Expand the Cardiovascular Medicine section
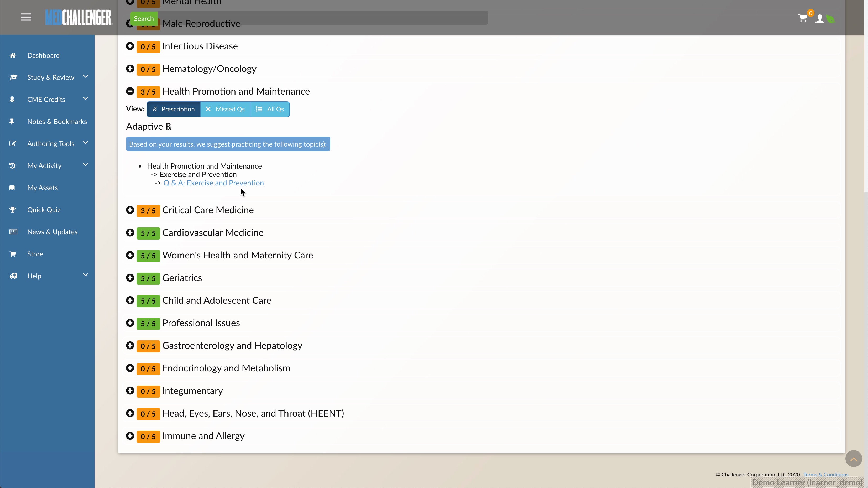The image size is (868, 488). click(130, 232)
